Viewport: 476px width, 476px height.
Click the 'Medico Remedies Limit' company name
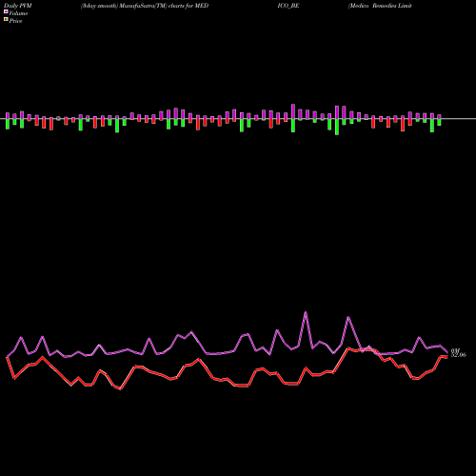tap(380, 6)
